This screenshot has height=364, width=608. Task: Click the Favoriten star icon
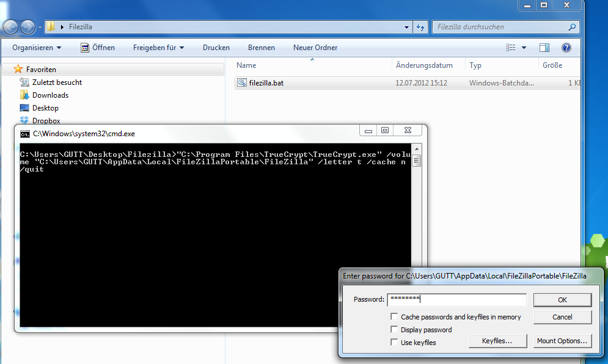pyautogui.click(x=18, y=69)
